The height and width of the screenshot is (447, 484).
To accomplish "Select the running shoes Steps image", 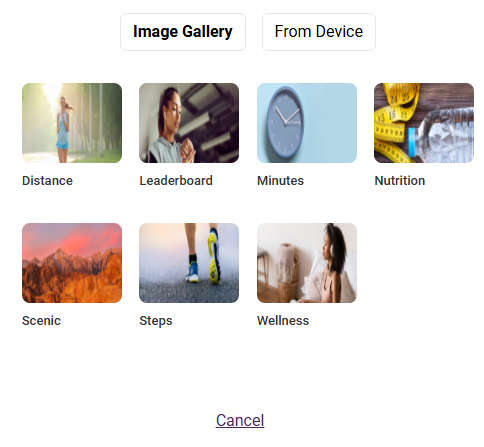I will (189, 263).
